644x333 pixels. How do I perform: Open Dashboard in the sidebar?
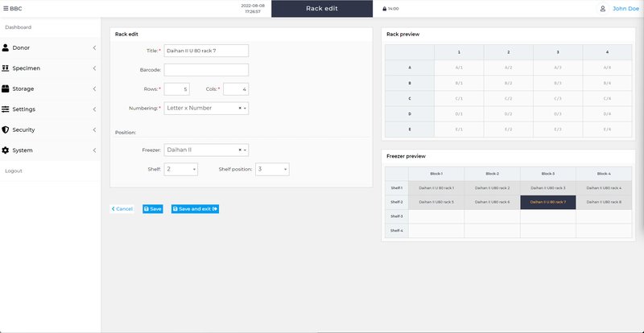click(18, 27)
